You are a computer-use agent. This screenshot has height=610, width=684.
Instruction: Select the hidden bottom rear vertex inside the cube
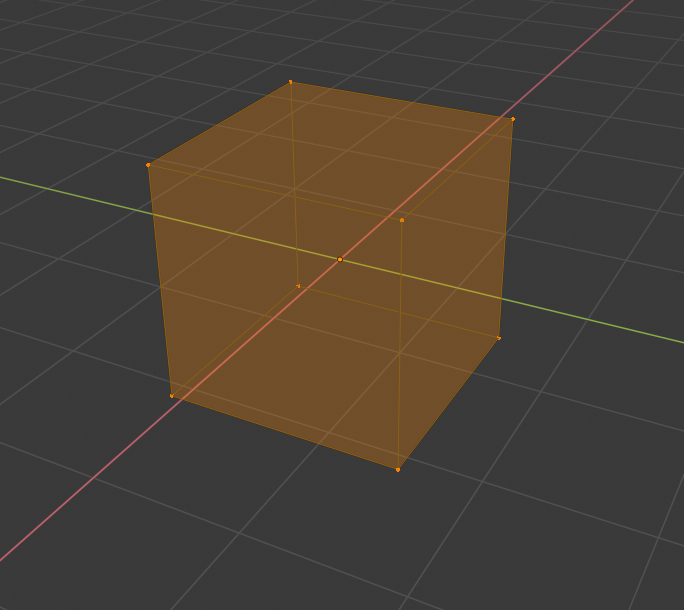(x=298, y=286)
